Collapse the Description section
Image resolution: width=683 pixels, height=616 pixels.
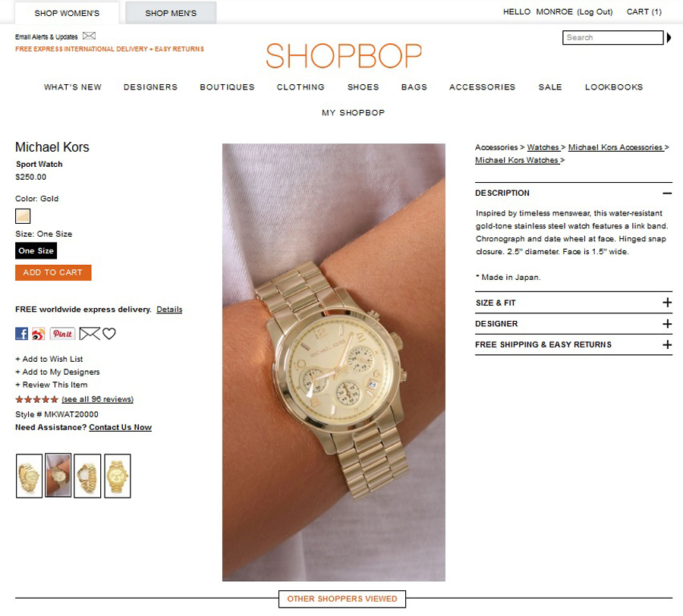point(667,193)
